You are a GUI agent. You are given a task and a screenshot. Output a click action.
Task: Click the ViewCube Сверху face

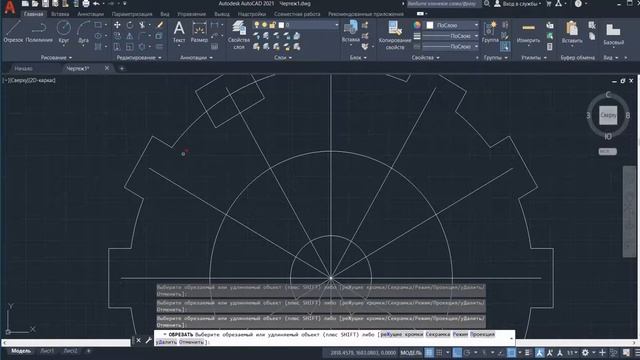click(608, 115)
